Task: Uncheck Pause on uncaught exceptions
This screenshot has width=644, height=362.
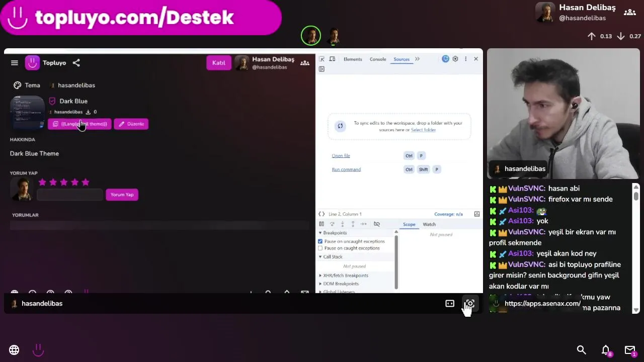Action: (320, 241)
